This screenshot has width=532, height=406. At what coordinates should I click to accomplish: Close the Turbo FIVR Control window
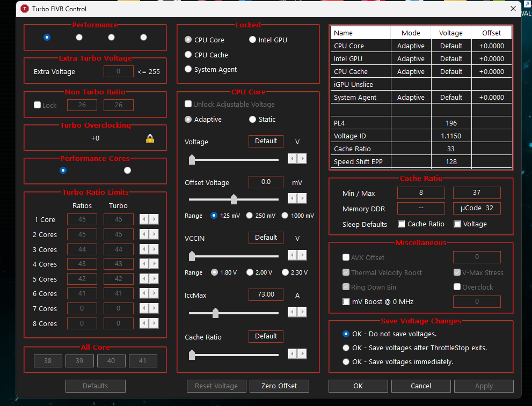point(513,9)
